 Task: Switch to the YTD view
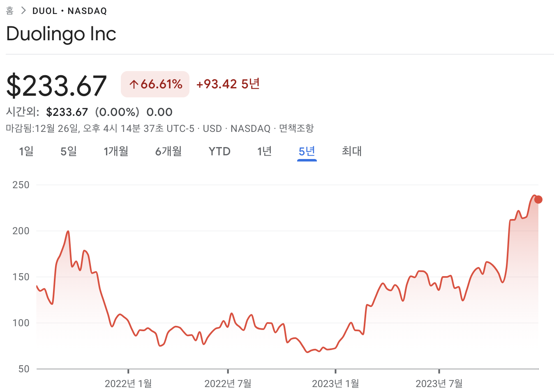pos(219,151)
